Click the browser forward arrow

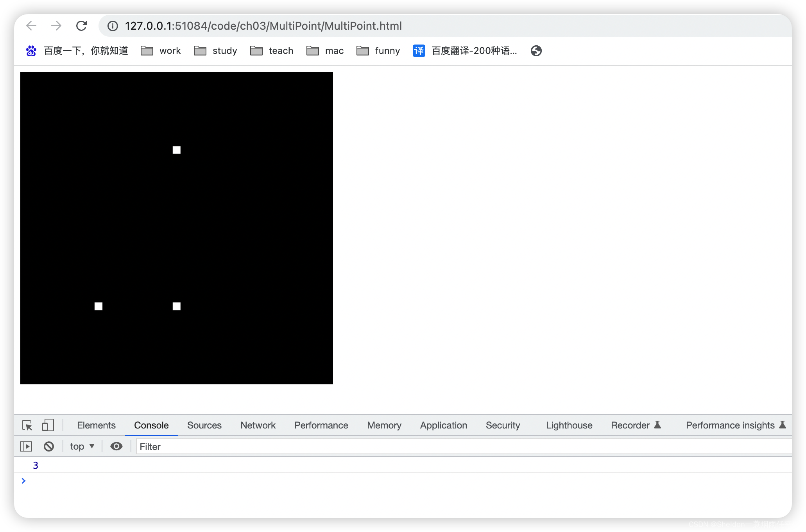(x=56, y=26)
